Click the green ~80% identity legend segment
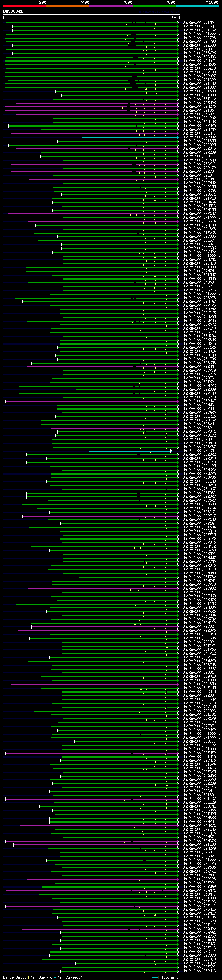 pos(154,7)
